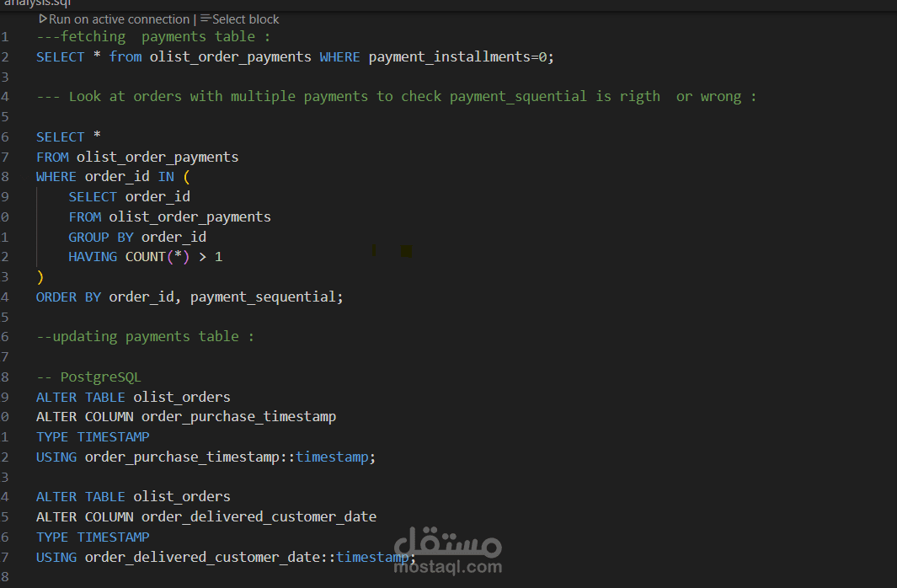Click 'WHERE order_id IN (' line

coord(113,177)
